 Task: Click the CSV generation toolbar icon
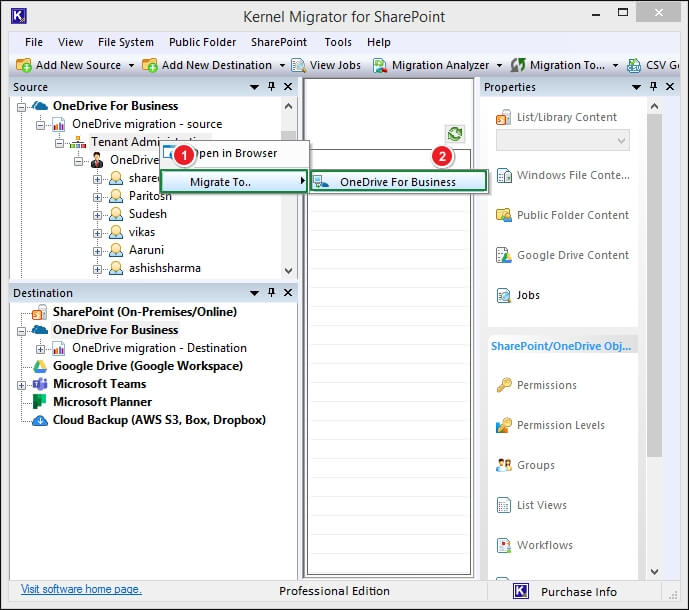[634, 65]
